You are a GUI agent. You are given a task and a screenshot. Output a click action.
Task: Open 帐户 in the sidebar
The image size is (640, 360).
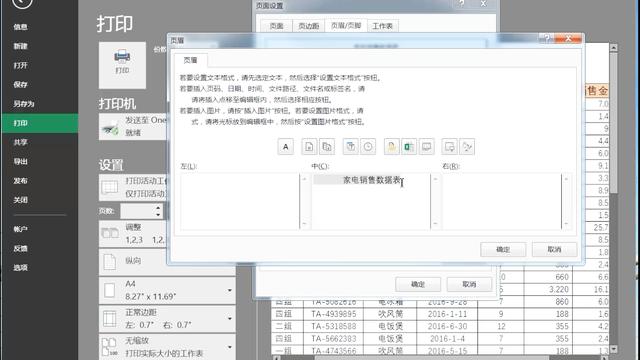(20, 229)
